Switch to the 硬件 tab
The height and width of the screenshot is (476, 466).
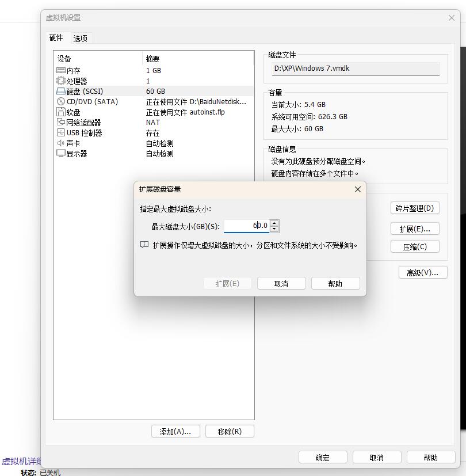point(56,38)
